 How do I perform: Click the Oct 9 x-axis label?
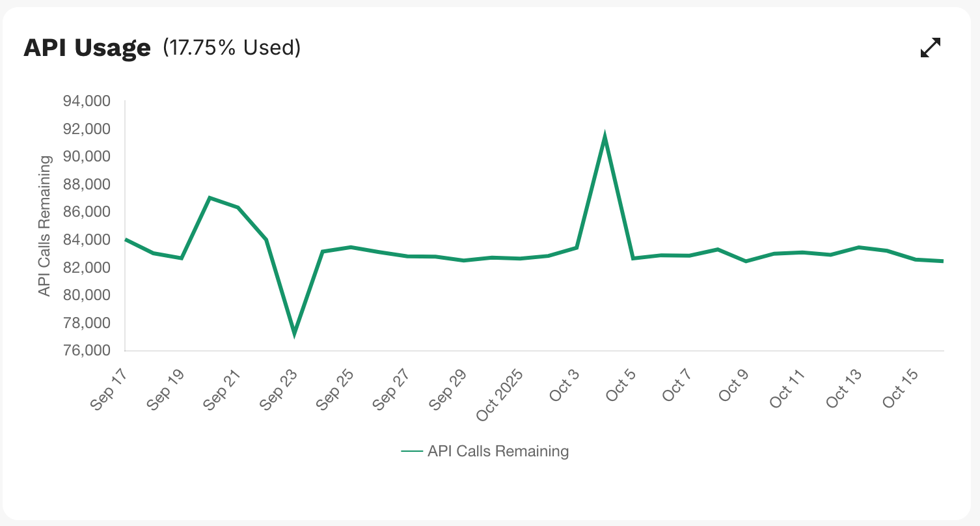coord(733,386)
